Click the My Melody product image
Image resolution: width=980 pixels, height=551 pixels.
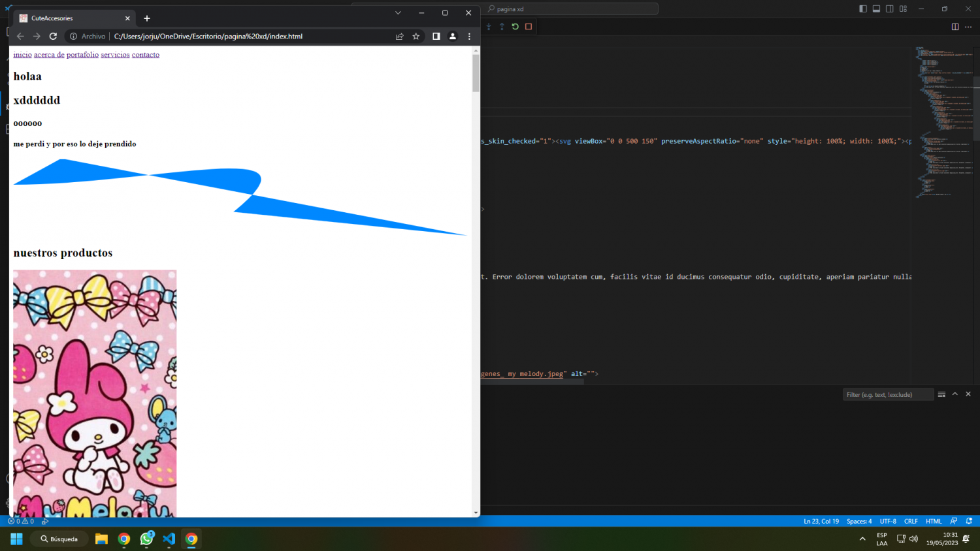coord(95,394)
